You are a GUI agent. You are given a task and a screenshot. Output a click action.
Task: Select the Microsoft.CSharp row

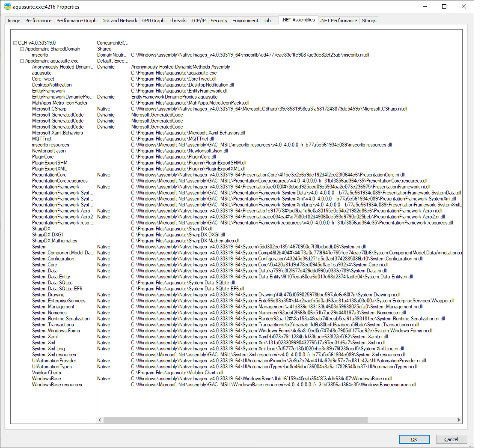pyautogui.click(x=49, y=109)
